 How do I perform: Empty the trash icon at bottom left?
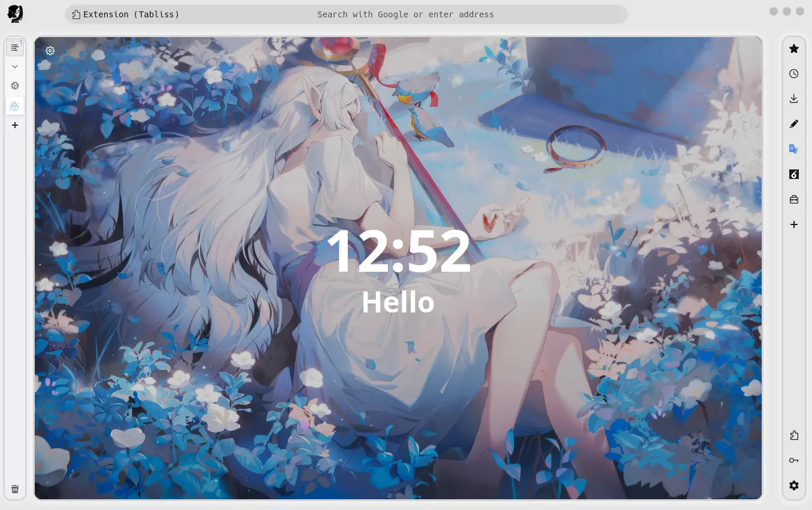point(14,488)
